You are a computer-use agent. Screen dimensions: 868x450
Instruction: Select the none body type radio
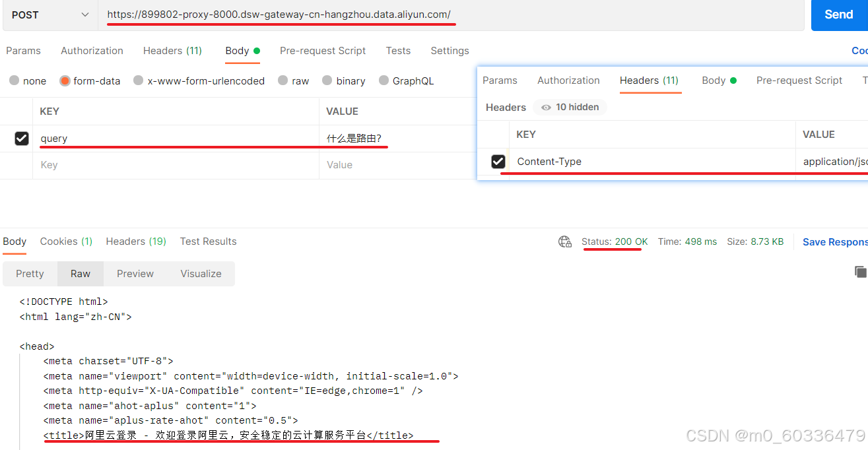(15, 80)
